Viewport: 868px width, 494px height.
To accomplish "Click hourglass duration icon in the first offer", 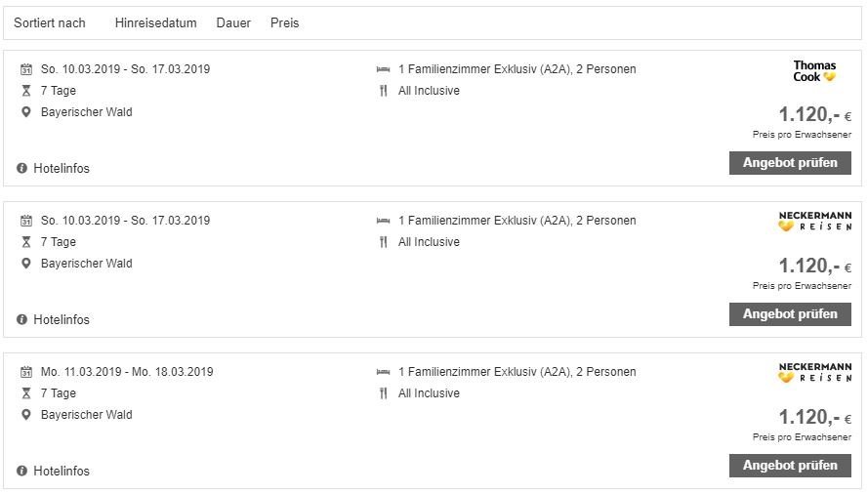I will [26, 91].
